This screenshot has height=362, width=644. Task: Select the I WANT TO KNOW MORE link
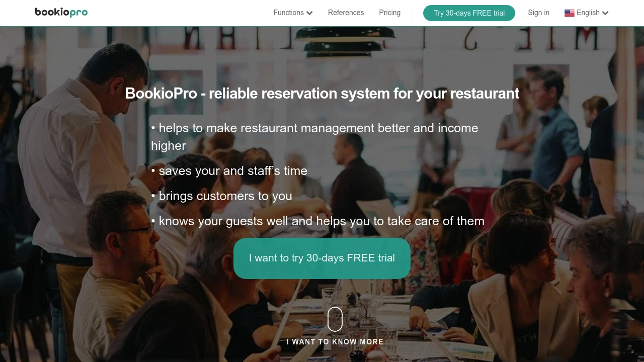coord(335,342)
